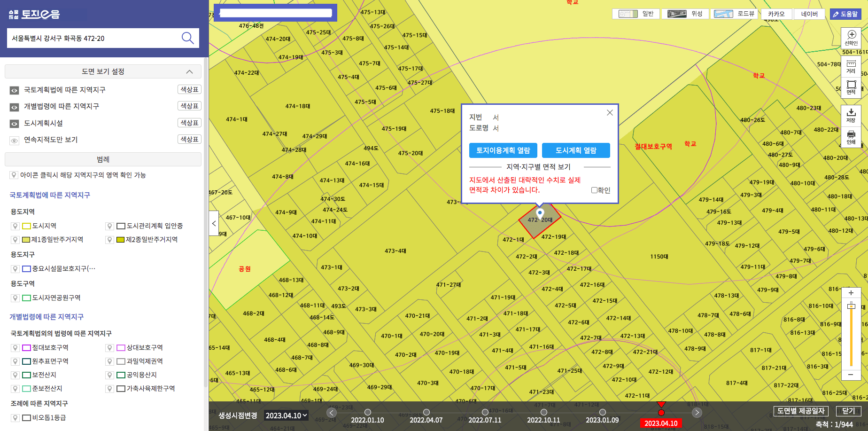Click location pin for 중요시설물보호지구

[15, 269]
